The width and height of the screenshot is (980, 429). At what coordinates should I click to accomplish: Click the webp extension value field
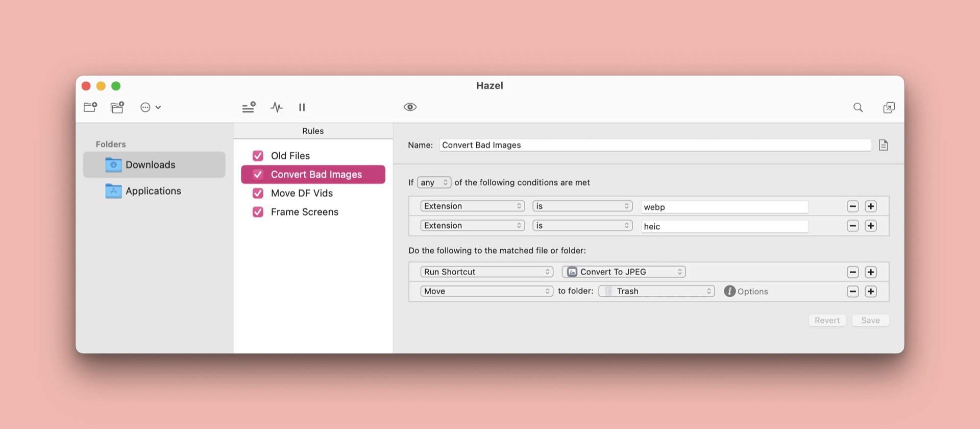724,207
